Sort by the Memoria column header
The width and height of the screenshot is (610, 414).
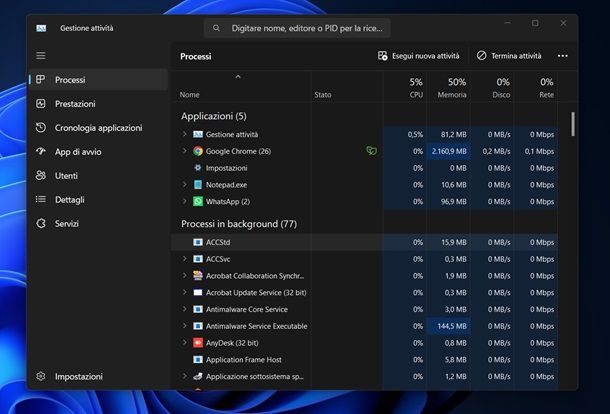pyautogui.click(x=448, y=87)
